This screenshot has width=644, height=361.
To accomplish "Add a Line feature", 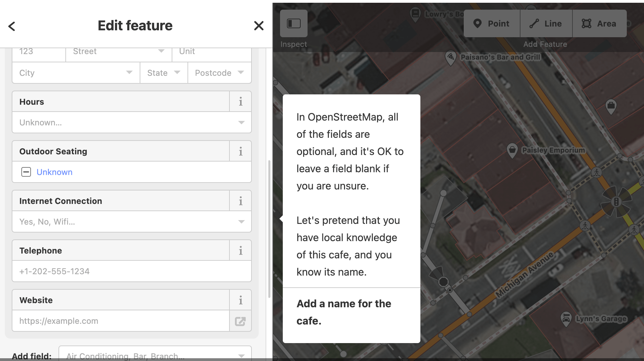I will point(546,23).
